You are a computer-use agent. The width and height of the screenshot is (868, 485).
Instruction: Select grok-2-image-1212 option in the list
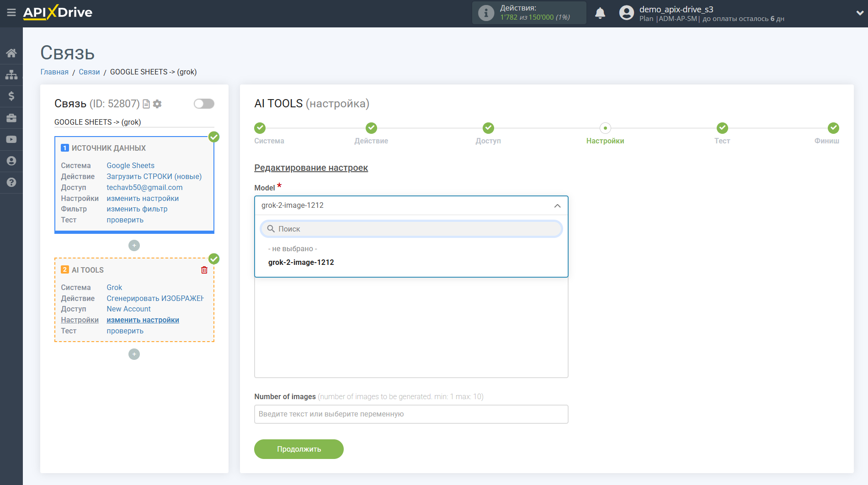[301, 262]
